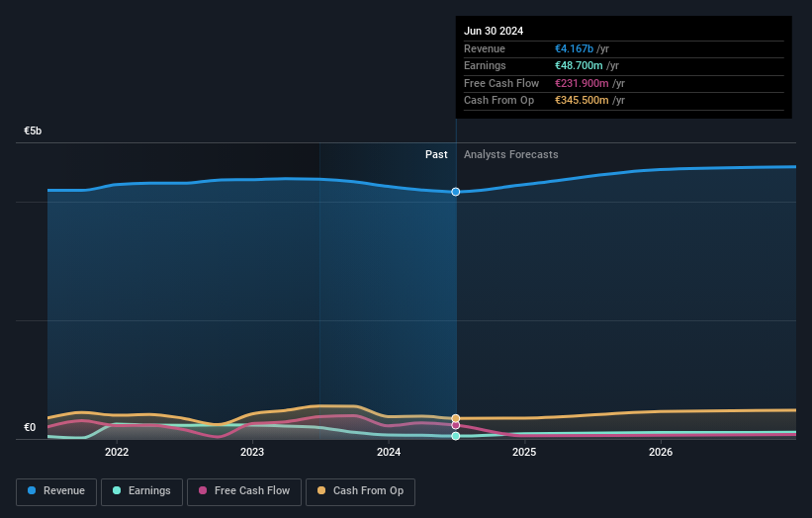Click the €0 y-axis label

click(x=30, y=427)
